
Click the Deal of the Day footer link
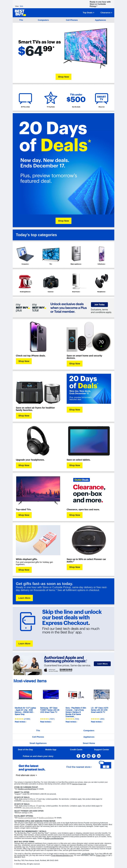pyautogui.click(x=25, y=750)
